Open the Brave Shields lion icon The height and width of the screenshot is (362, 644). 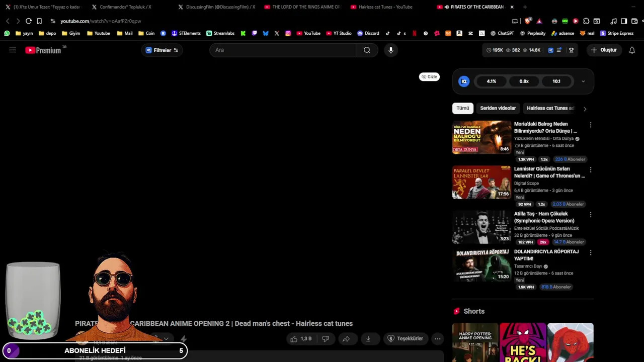click(x=528, y=21)
